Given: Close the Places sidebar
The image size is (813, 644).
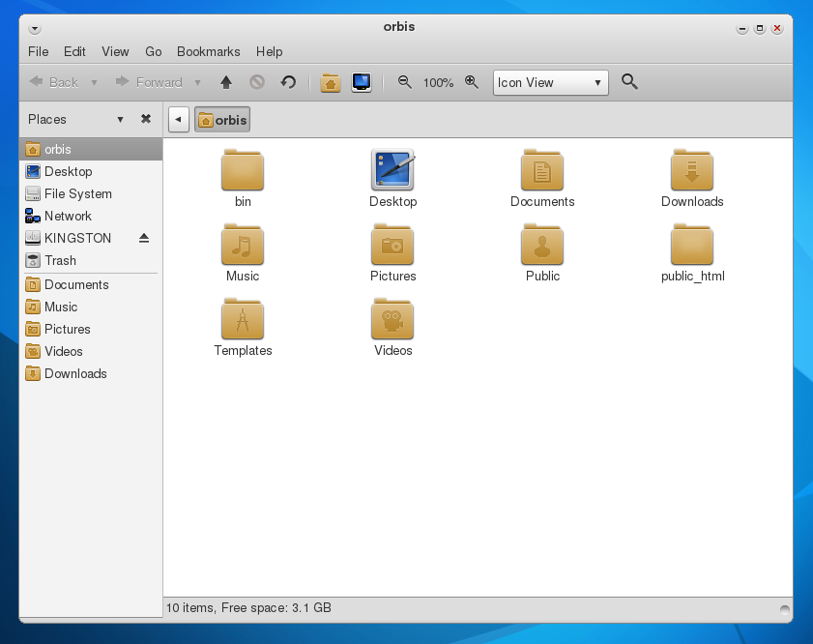Looking at the screenshot, I should click(146, 119).
